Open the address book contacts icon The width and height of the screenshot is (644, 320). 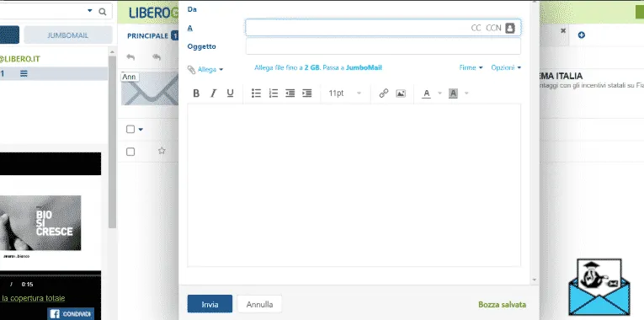(509, 28)
